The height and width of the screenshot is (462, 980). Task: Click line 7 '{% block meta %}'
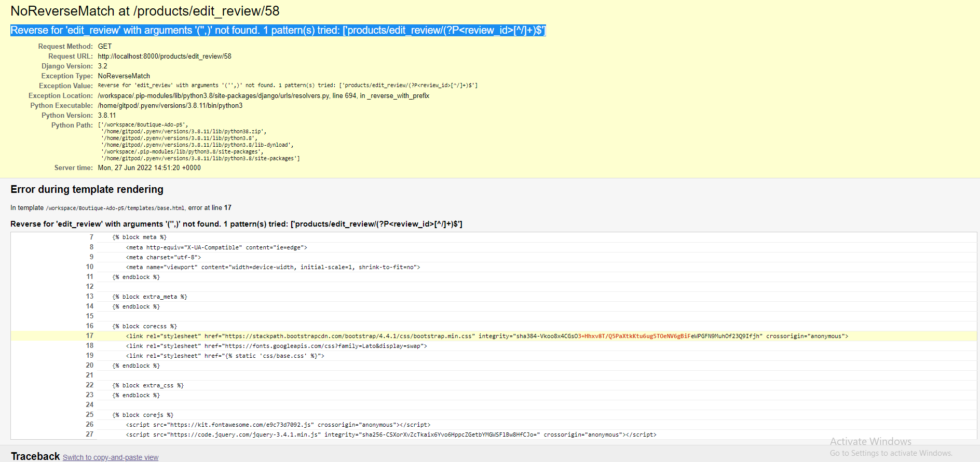pyautogui.click(x=140, y=237)
